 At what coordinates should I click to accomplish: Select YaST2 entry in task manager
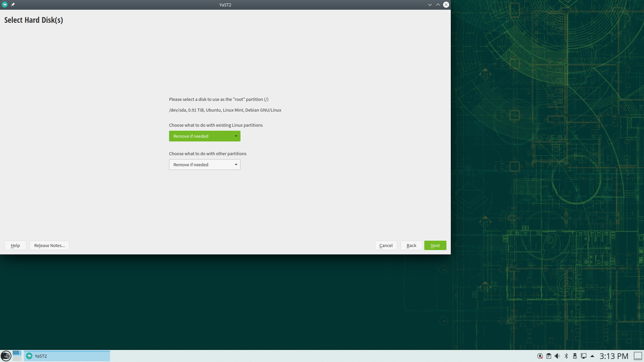coord(67,356)
